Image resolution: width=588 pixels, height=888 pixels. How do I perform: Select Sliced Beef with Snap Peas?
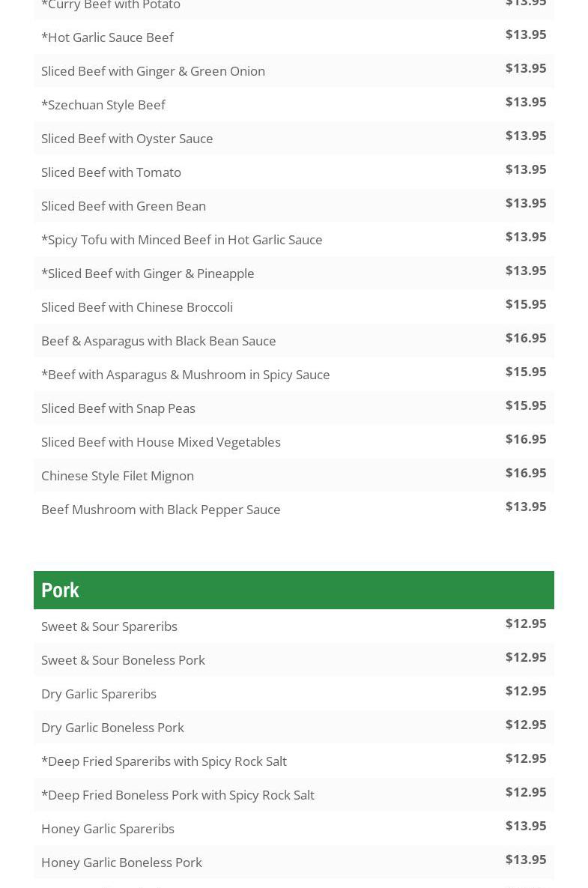pos(118,408)
